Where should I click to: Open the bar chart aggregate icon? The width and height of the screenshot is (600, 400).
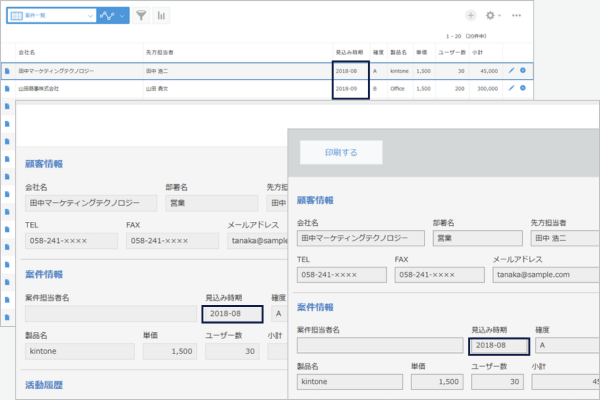click(161, 16)
